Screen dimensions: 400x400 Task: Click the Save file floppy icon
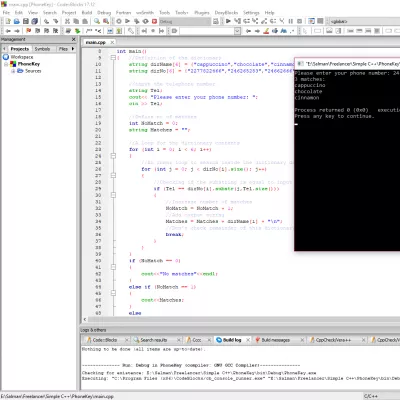[x=26, y=21]
